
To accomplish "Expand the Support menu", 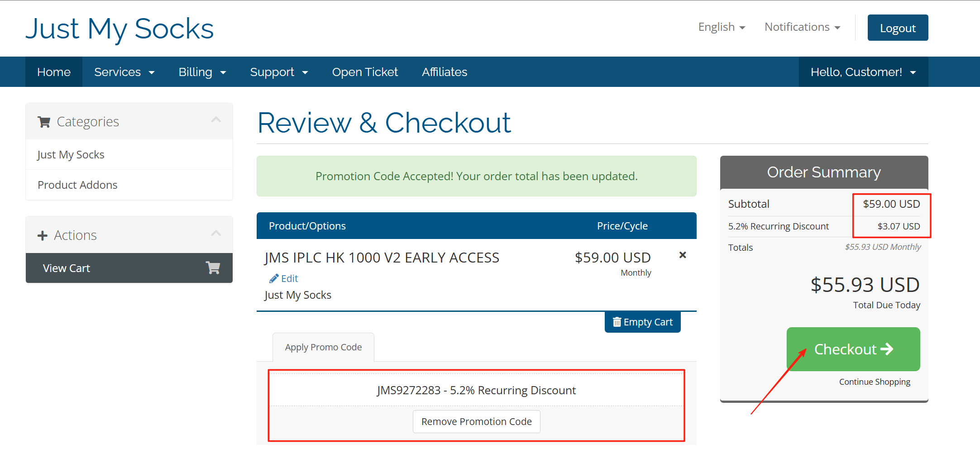I will tap(279, 72).
